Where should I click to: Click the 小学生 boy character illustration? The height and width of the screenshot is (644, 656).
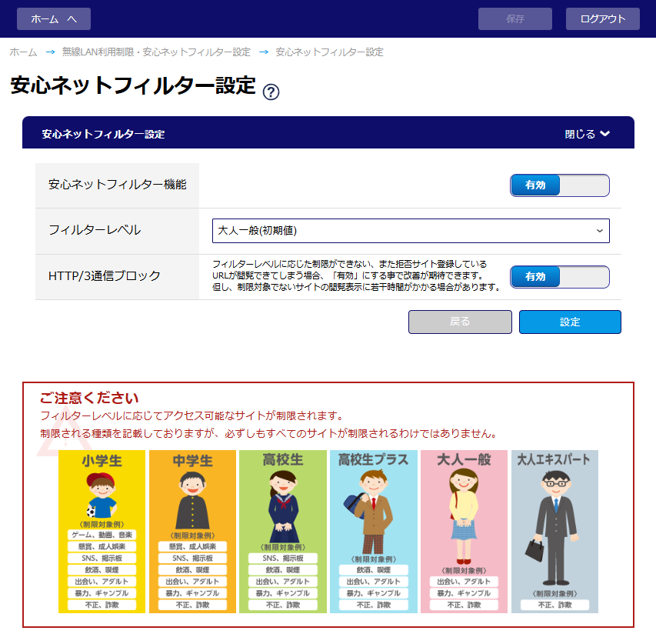click(x=102, y=496)
